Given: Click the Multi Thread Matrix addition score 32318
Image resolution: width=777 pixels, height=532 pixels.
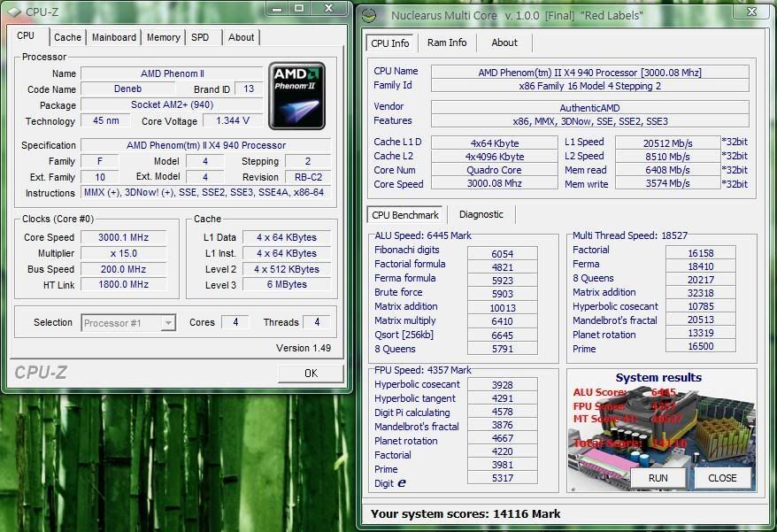Looking at the screenshot, I should pyautogui.click(x=701, y=293).
